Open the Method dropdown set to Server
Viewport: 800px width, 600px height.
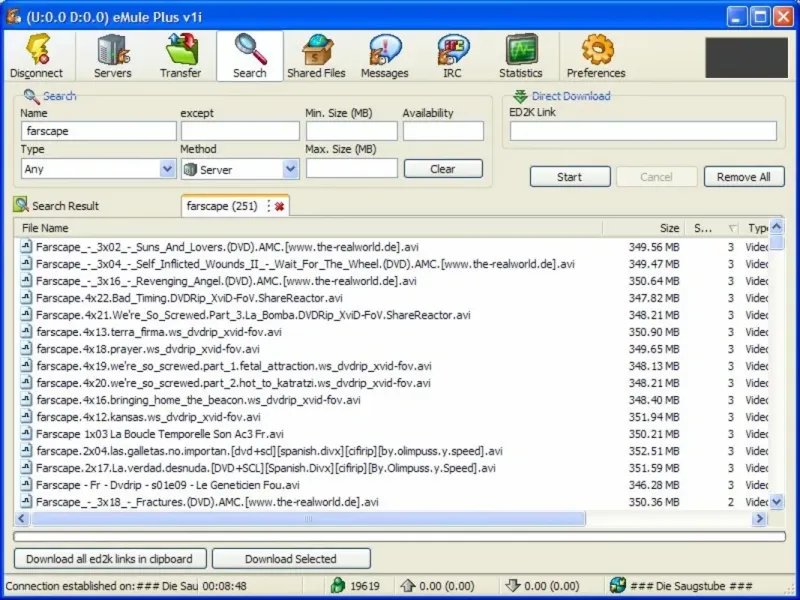click(x=240, y=169)
